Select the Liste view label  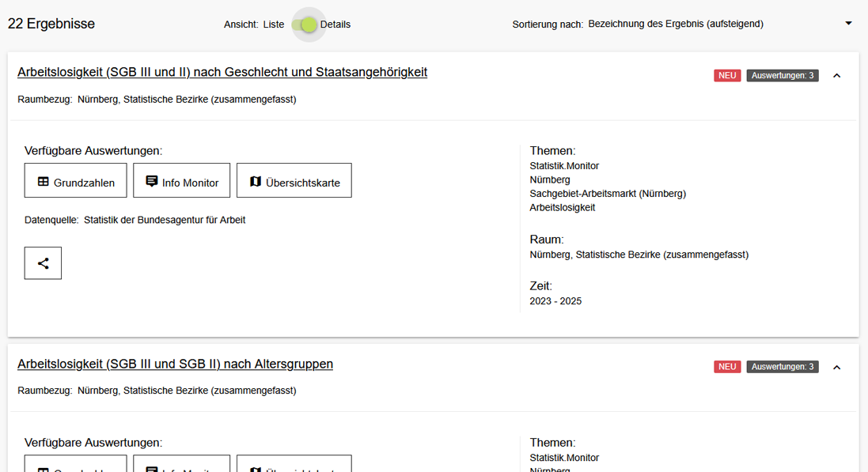click(274, 25)
